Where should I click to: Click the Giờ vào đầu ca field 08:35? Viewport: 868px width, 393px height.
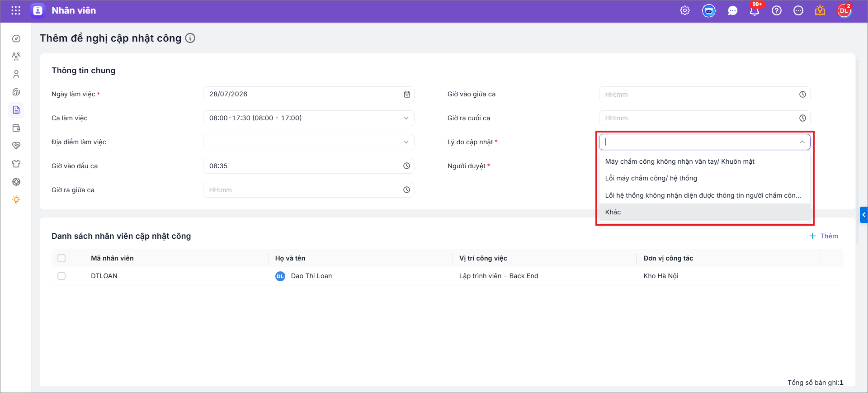[x=308, y=166]
